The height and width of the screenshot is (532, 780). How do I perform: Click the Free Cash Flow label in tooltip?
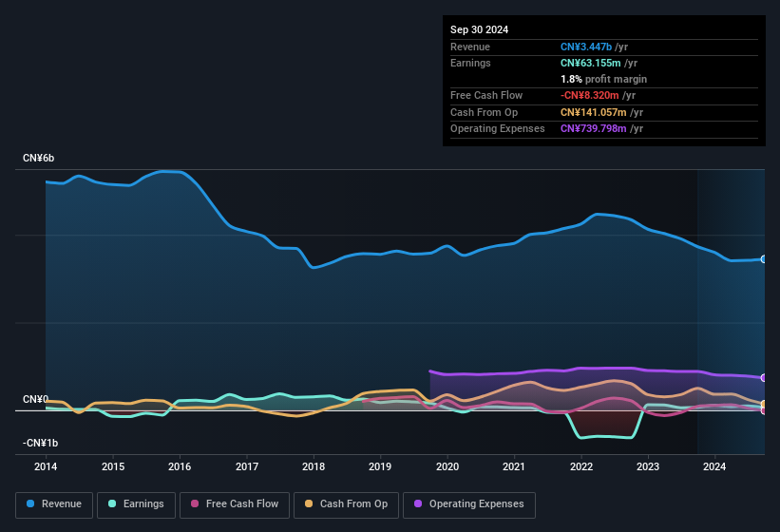pyautogui.click(x=486, y=95)
